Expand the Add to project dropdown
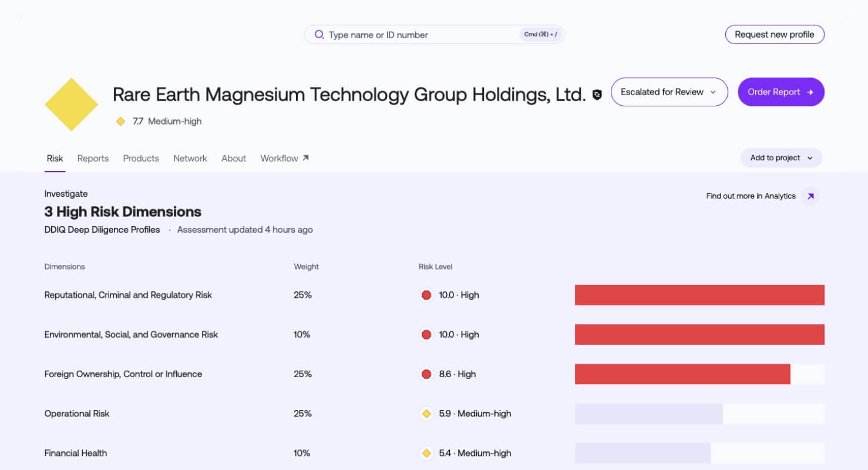The image size is (868, 470). coord(781,158)
